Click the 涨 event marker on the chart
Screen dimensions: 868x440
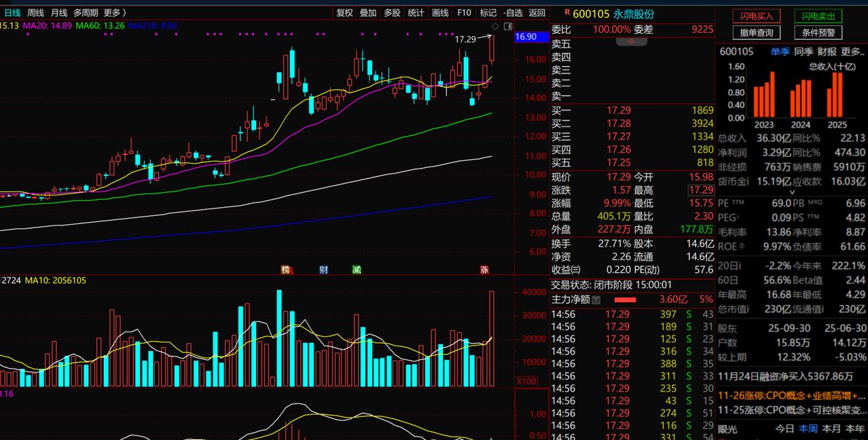pos(485,270)
